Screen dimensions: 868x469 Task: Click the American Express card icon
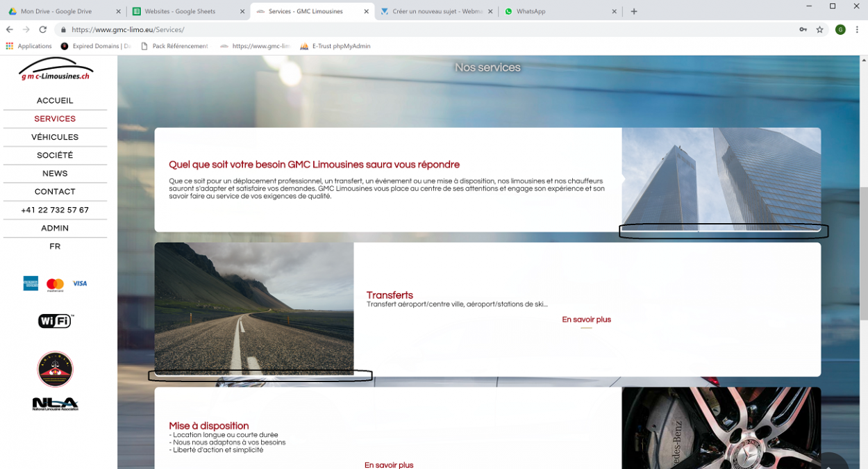coord(31,283)
